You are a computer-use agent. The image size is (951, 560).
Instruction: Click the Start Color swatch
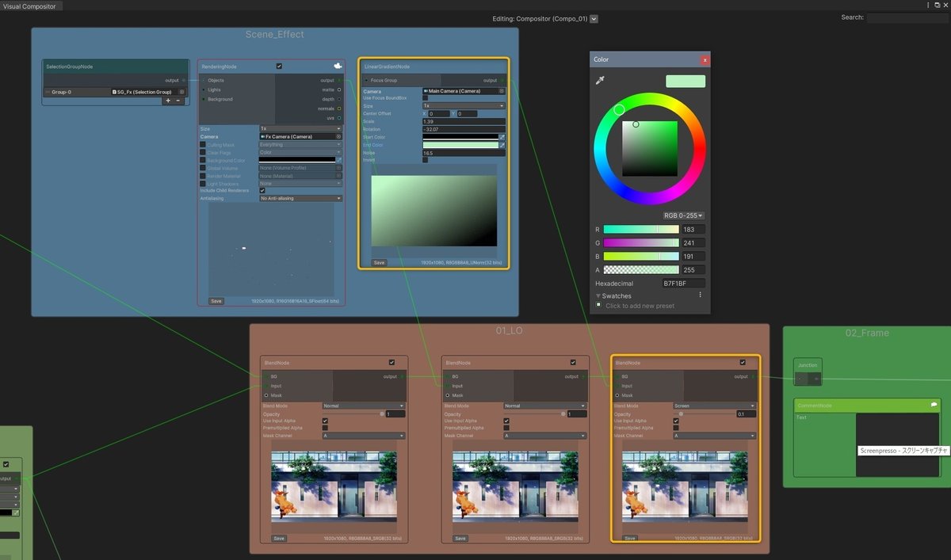click(460, 137)
